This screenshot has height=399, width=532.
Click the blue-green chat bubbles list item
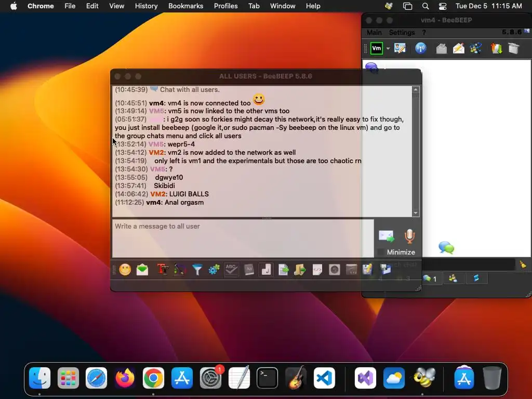tap(446, 248)
